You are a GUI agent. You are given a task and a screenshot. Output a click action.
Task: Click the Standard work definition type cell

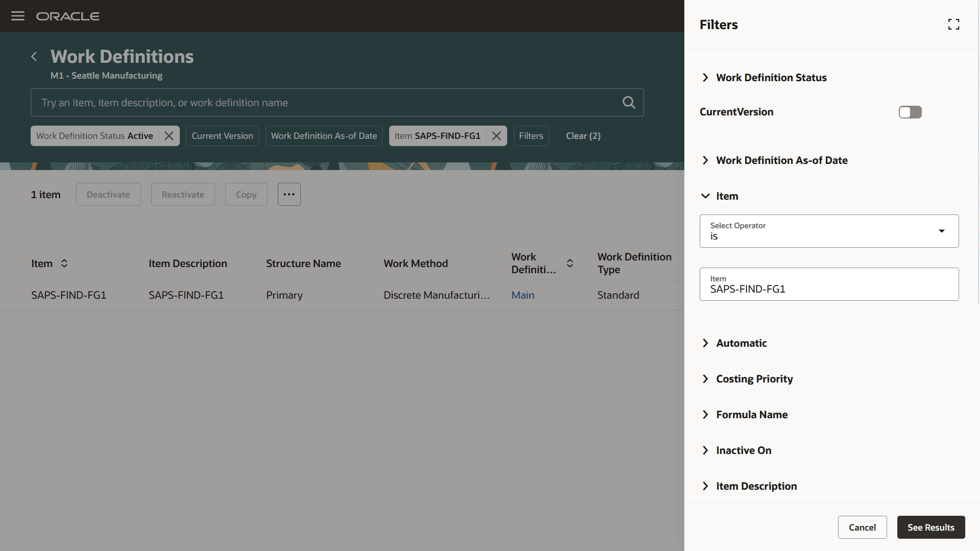click(x=618, y=295)
